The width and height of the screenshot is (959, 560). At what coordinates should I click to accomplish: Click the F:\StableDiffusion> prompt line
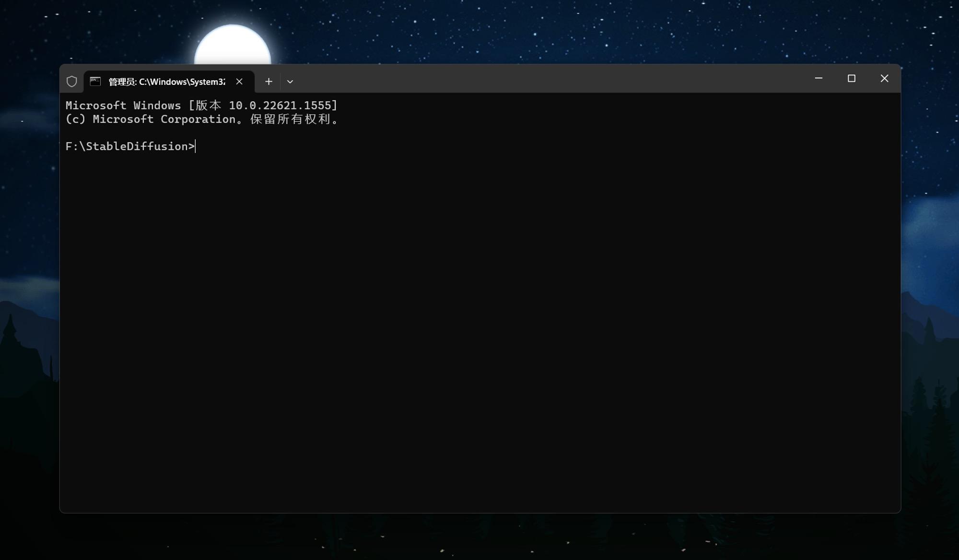(x=129, y=146)
